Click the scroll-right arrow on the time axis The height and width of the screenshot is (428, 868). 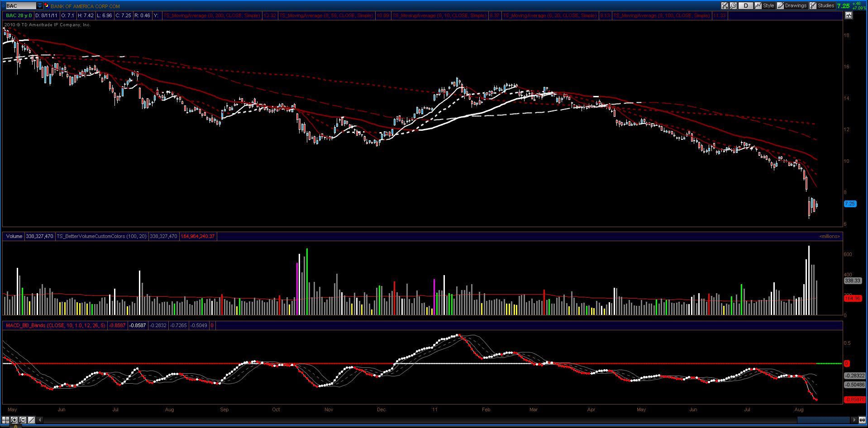click(x=854, y=420)
